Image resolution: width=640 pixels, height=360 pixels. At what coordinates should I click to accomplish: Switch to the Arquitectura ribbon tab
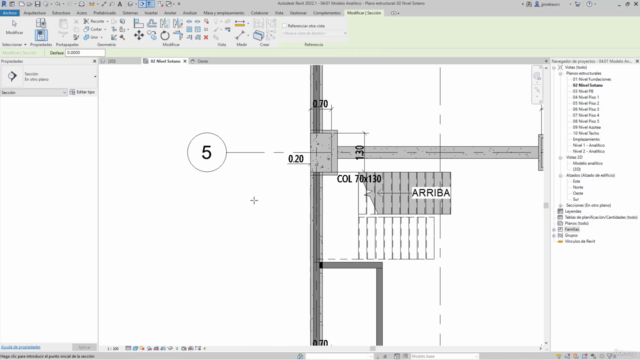(34, 13)
